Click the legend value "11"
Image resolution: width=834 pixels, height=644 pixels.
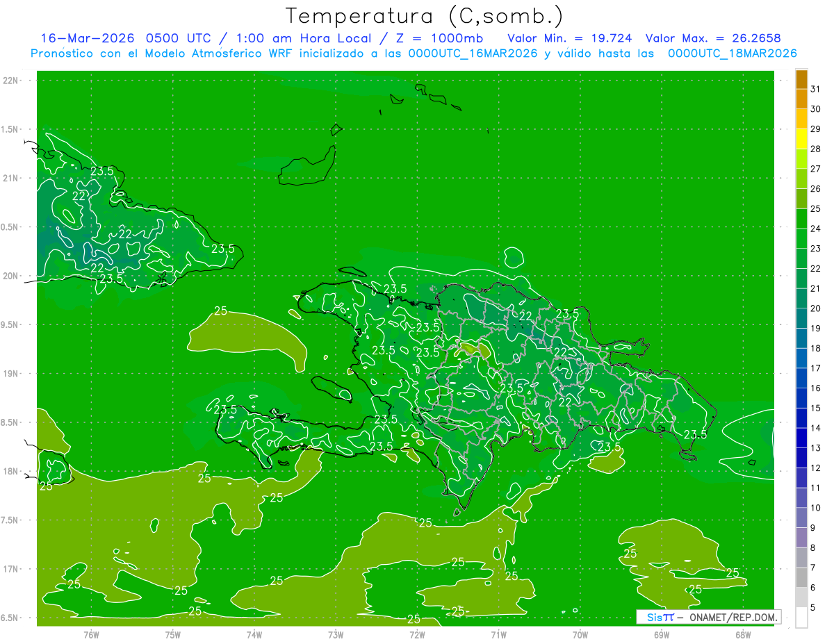(x=816, y=488)
